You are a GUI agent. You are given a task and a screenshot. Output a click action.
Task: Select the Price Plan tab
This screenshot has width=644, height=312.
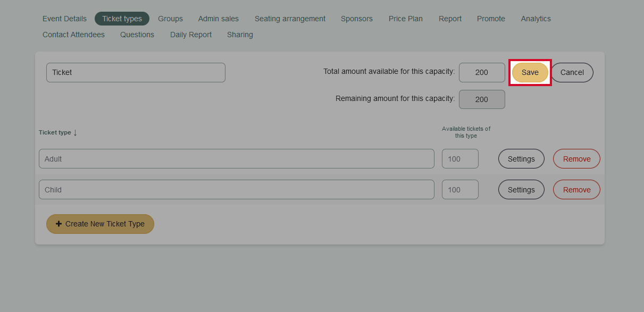pos(405,19)
